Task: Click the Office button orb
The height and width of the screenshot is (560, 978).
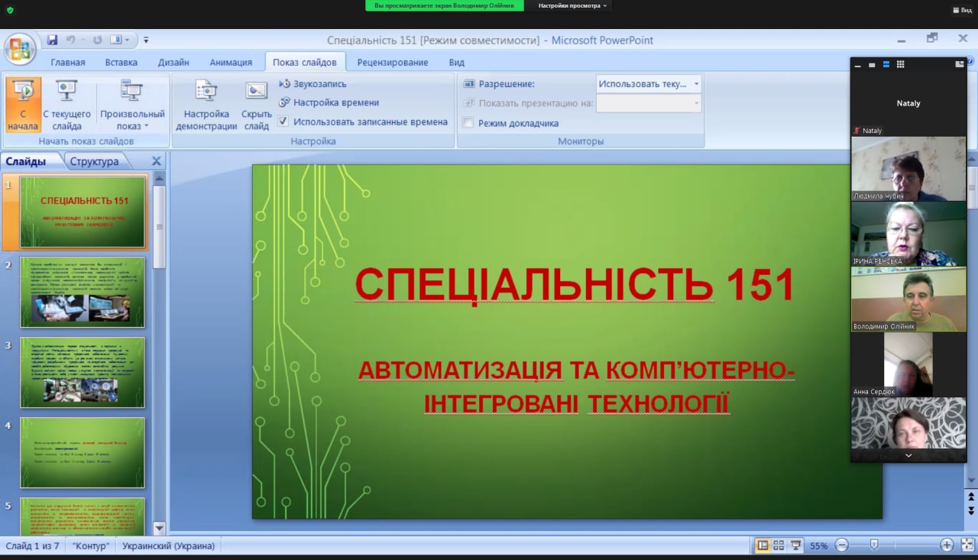Action: click(19, 49)
